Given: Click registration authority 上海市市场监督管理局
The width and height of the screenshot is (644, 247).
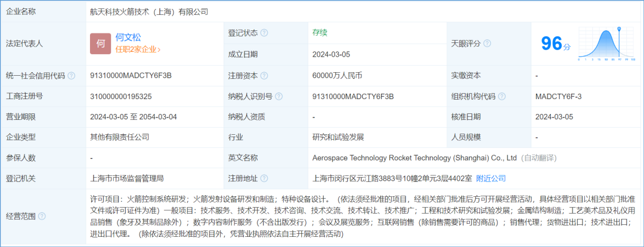Looking at the screenshot, I should click(128, 178).
